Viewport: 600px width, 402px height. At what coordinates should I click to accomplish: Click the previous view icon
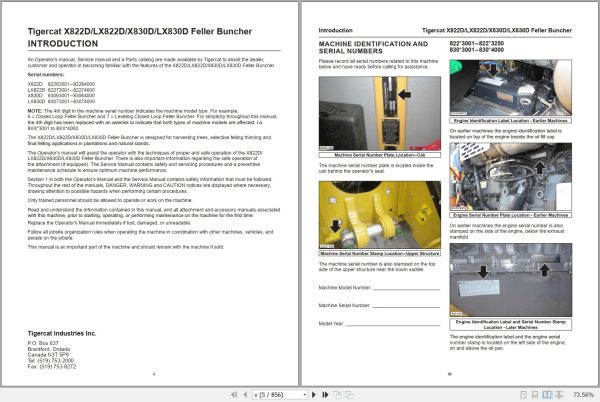[338, 395]
